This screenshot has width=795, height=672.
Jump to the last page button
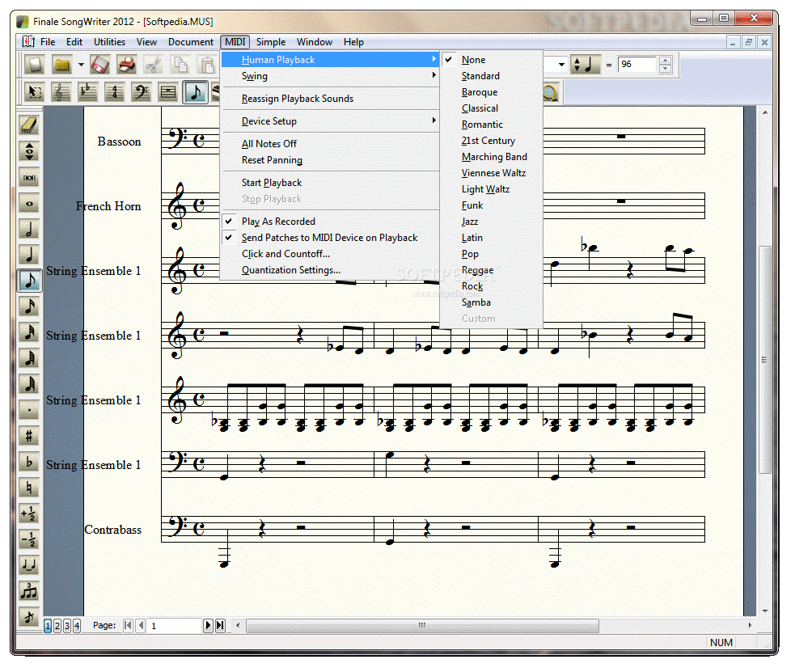pyautogui.click(x=220, y=626)
